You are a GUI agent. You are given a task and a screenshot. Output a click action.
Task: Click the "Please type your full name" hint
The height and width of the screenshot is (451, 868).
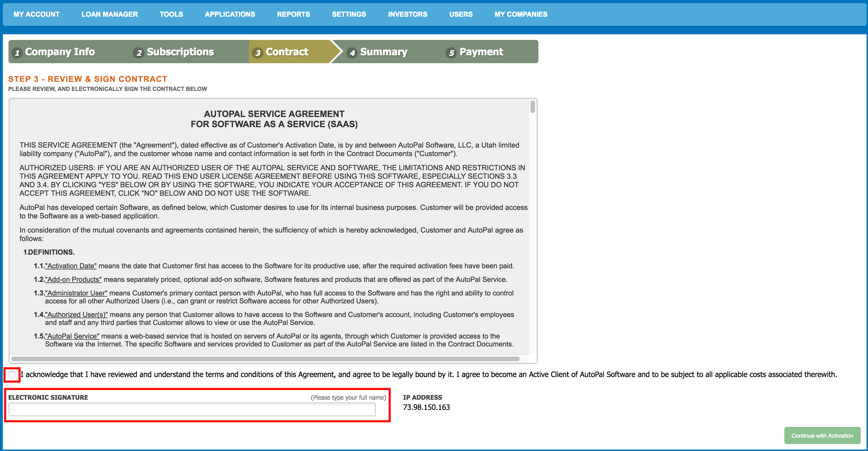348,397
